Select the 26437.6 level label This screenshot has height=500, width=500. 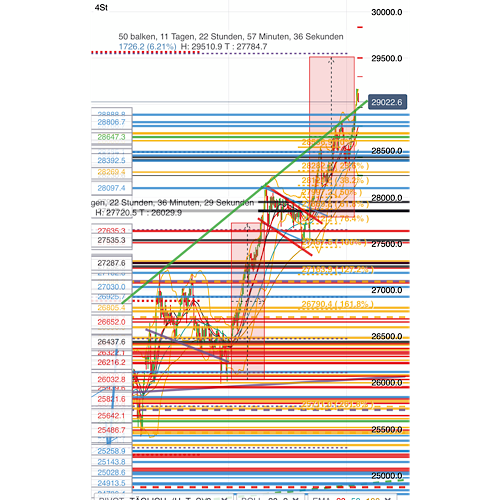tap(111, 342)
